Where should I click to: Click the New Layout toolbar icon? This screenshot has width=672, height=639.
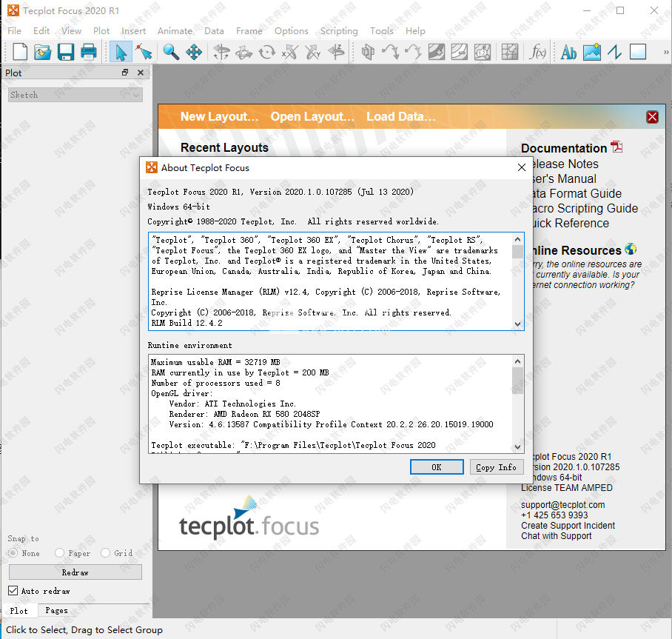click(x=20, y=53)
